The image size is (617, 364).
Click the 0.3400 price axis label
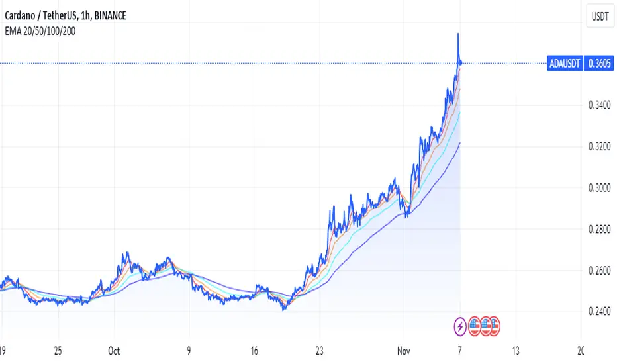coord(599,105)
